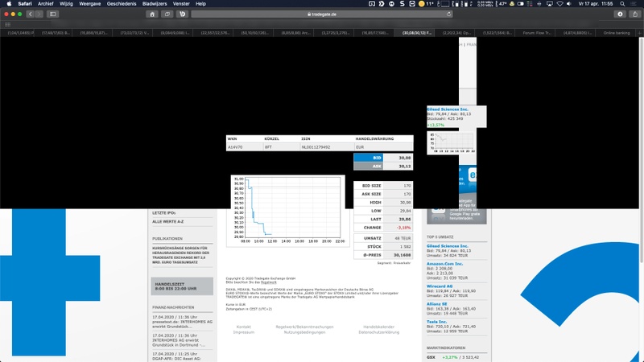Click the BID value 30,08

tap(404, 158)
